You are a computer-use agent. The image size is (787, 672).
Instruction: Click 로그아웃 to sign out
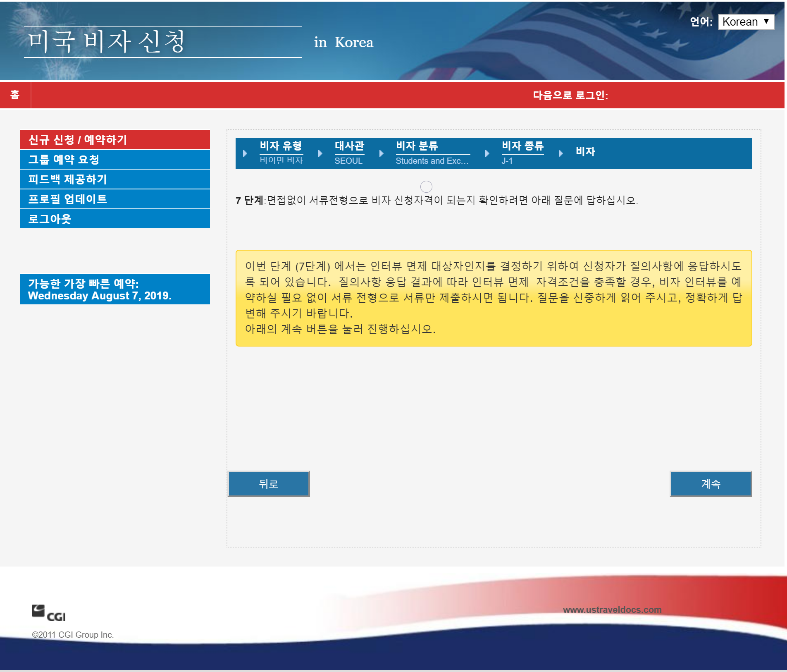pos(114,219)
